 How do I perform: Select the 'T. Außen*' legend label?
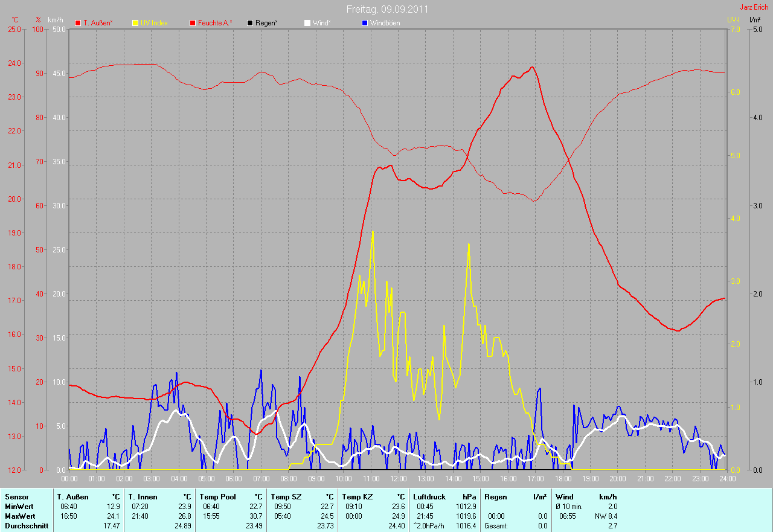click(98, 23)
